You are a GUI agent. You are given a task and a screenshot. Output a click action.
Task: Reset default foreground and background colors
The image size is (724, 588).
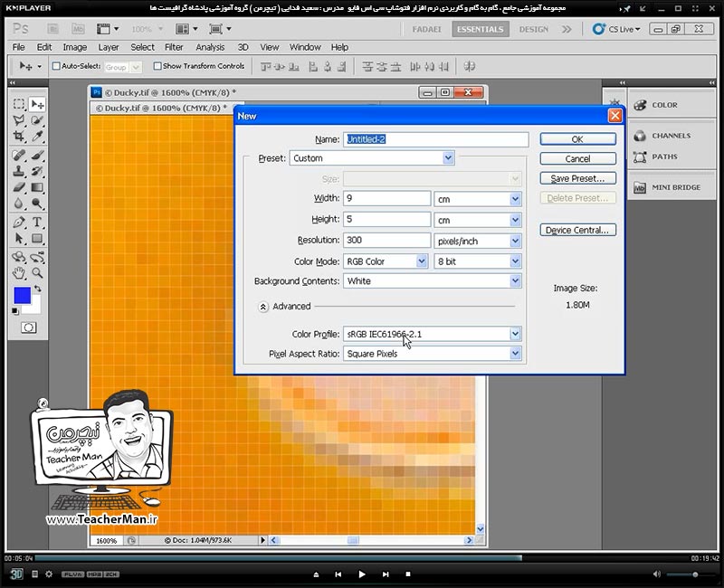(x=15, y=311)
